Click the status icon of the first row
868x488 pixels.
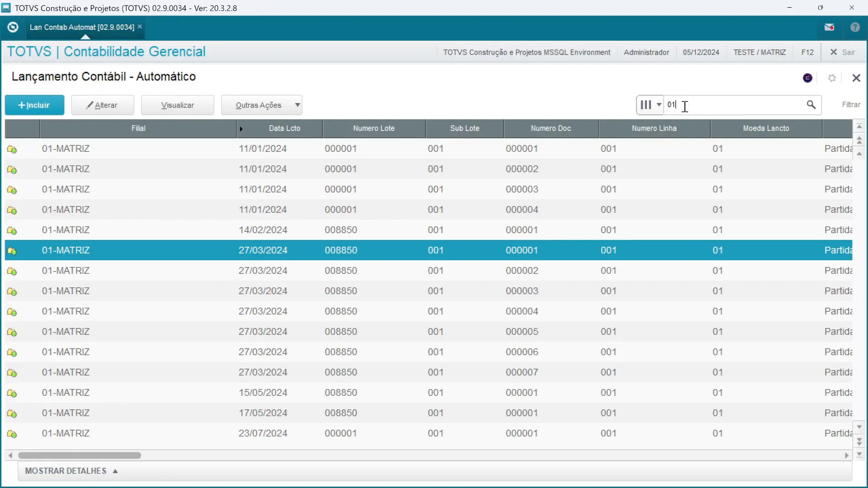click(x=12, y=149)
